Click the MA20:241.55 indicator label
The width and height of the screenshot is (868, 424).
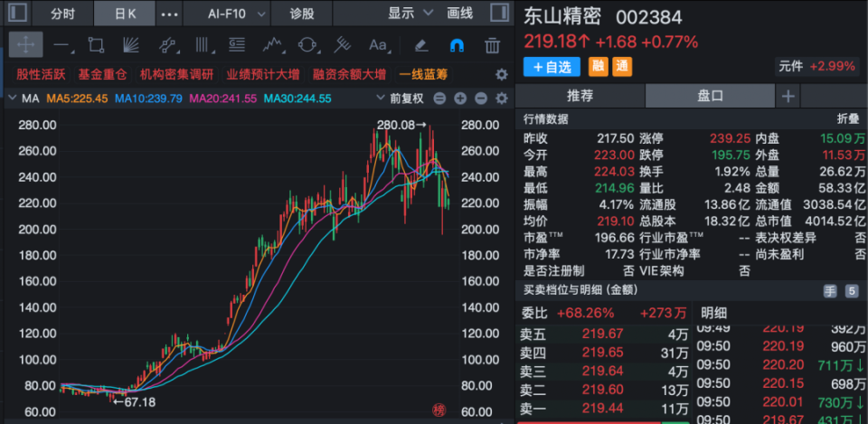[223, 99]
